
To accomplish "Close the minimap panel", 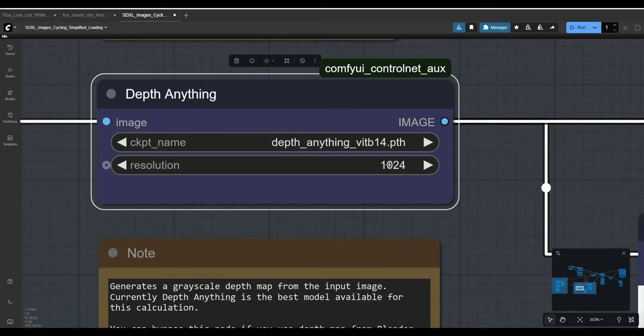I will click(623, 253).
